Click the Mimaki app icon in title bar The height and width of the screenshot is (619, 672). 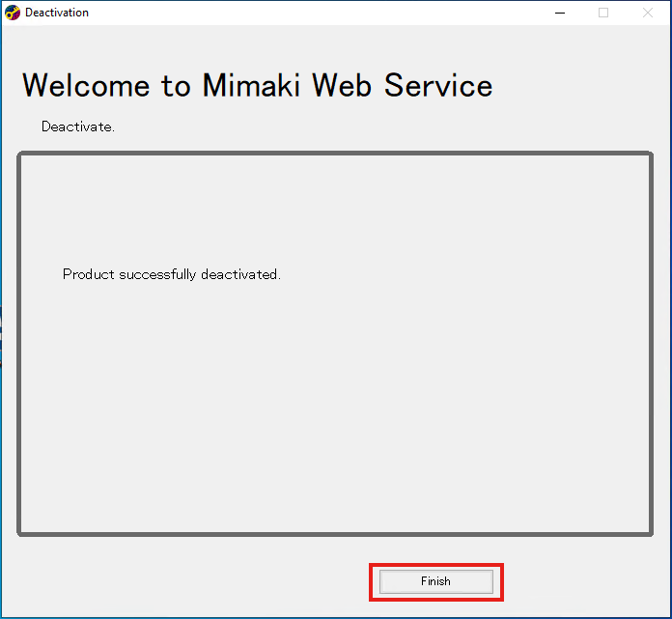pyautogui.click(x=13, y=13)
